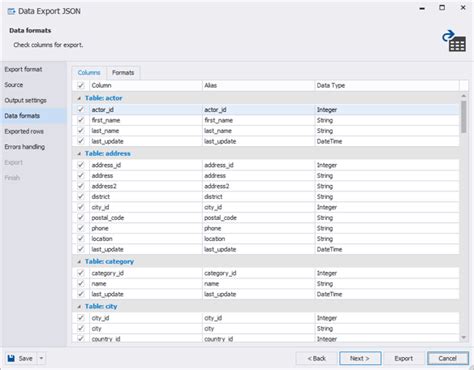Click the Next > button

coord(360,358)
